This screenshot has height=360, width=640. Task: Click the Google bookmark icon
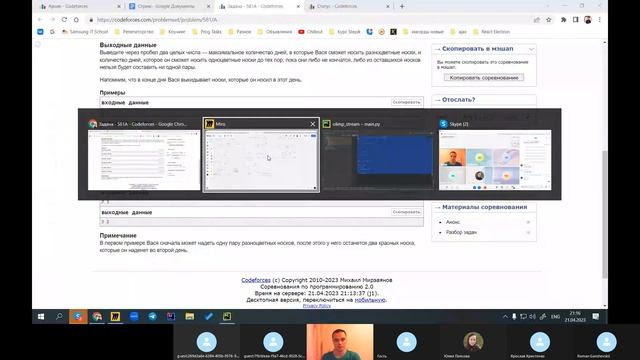coord(52,32)
